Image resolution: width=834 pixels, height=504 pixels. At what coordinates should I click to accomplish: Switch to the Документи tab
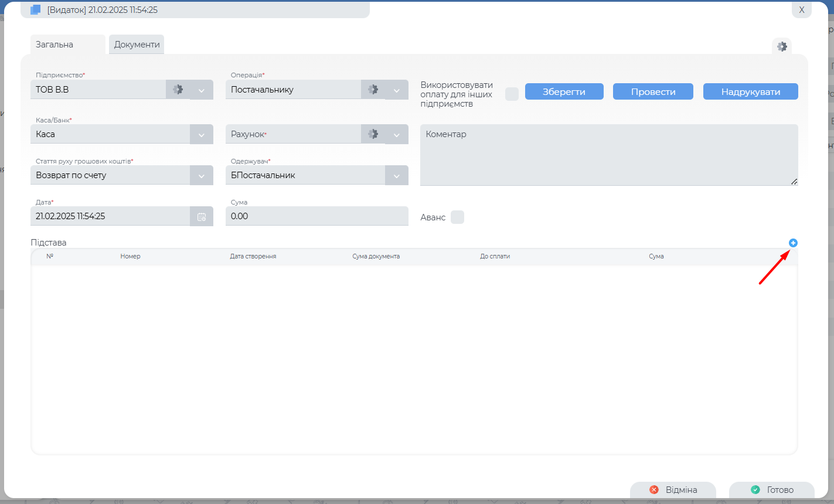coord(137,45)
